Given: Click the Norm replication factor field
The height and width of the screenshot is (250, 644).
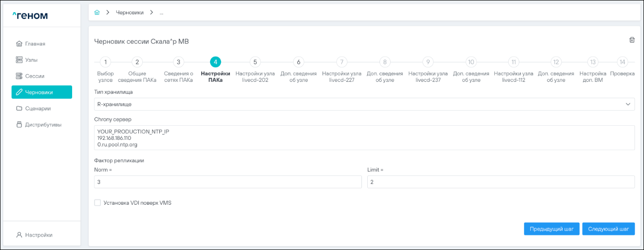Looking at the screenshot, I should (x=227, y=182).
